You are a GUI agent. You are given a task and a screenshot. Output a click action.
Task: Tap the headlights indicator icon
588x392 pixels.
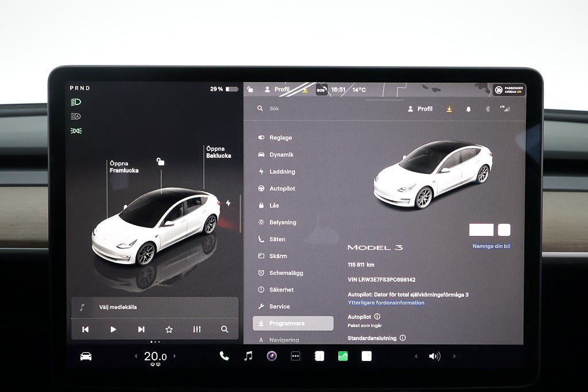coord(76,102)
